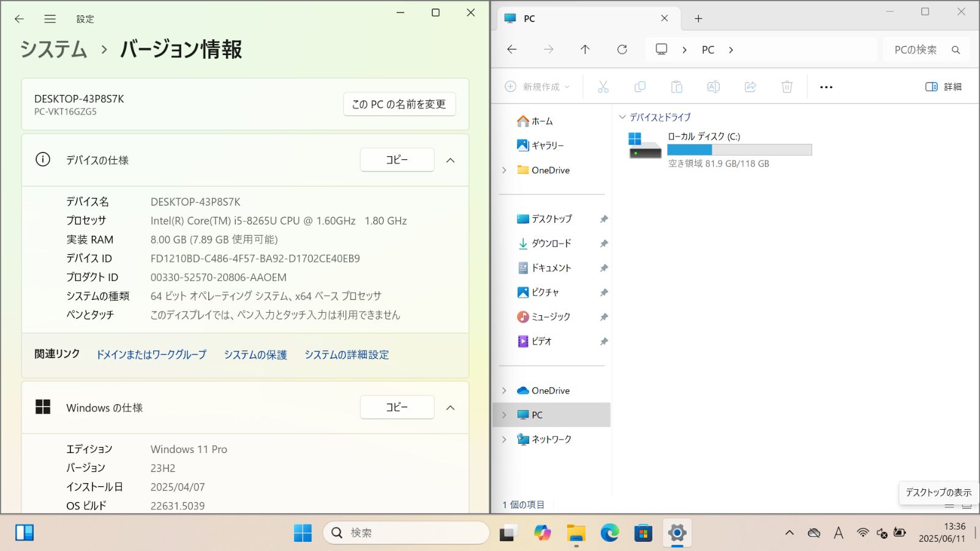Click chevron before PC in address bar
This screenshot has width=980, height=551.
point(684,50)
